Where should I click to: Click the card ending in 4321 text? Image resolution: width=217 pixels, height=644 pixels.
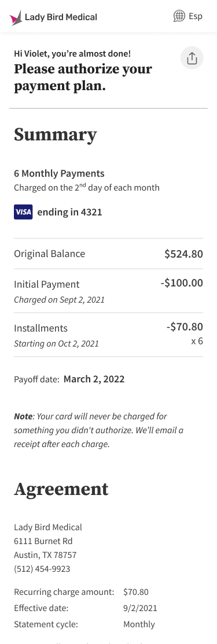click(69, 213)
